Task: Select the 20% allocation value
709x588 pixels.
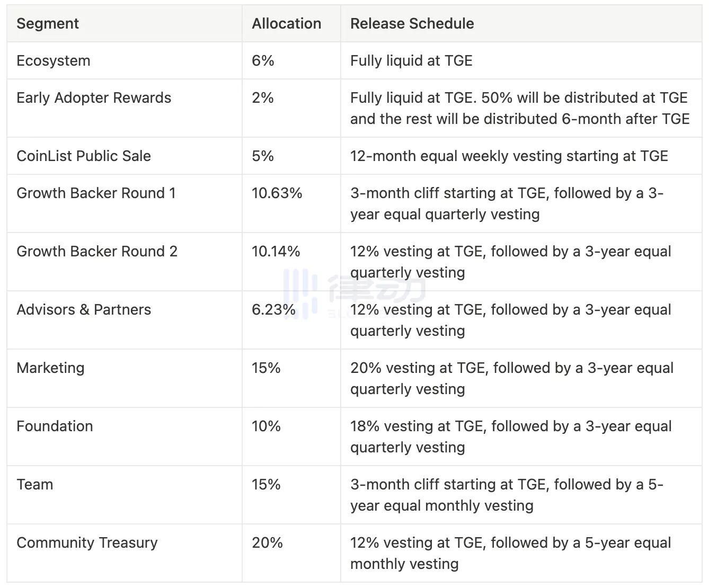Action: pos(267,543)
